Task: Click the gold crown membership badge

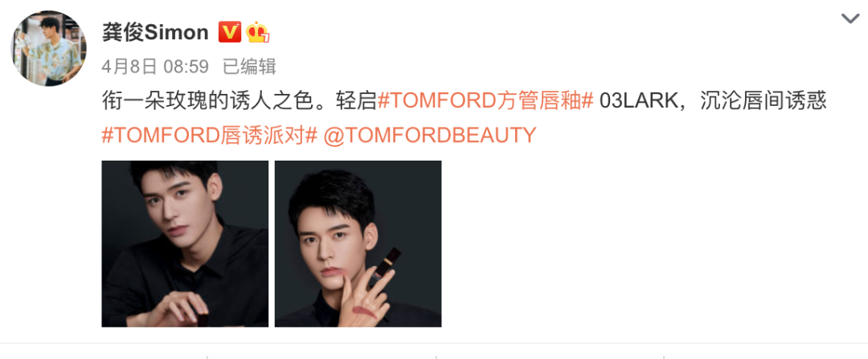Action: point(258,32)
